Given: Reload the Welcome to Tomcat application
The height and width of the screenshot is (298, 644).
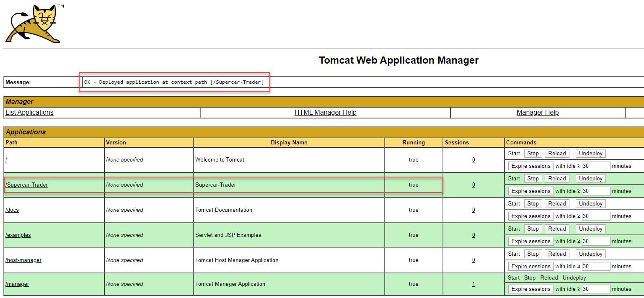Looking at the screenshot, I should click(x=557, y=154).
